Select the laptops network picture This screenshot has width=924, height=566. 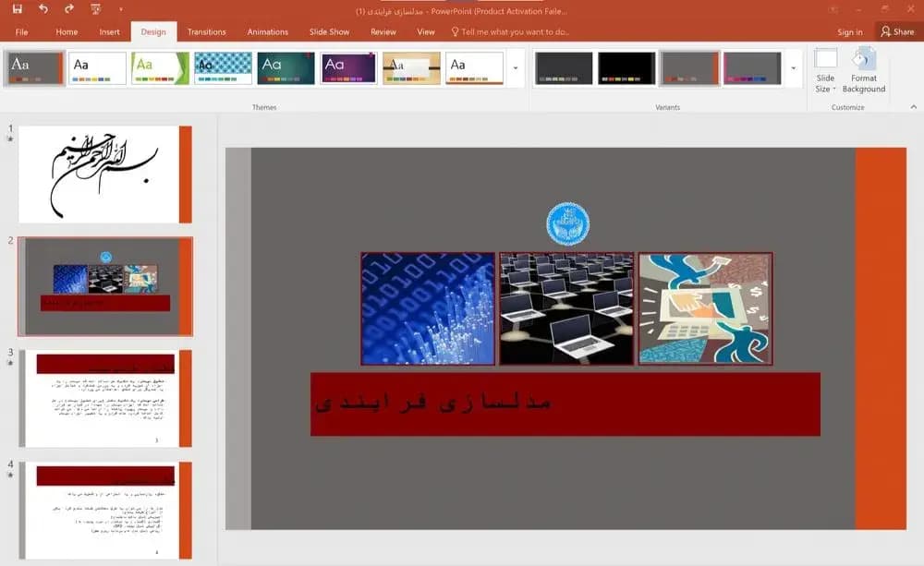pyautogui.click(x=567, y=309)
